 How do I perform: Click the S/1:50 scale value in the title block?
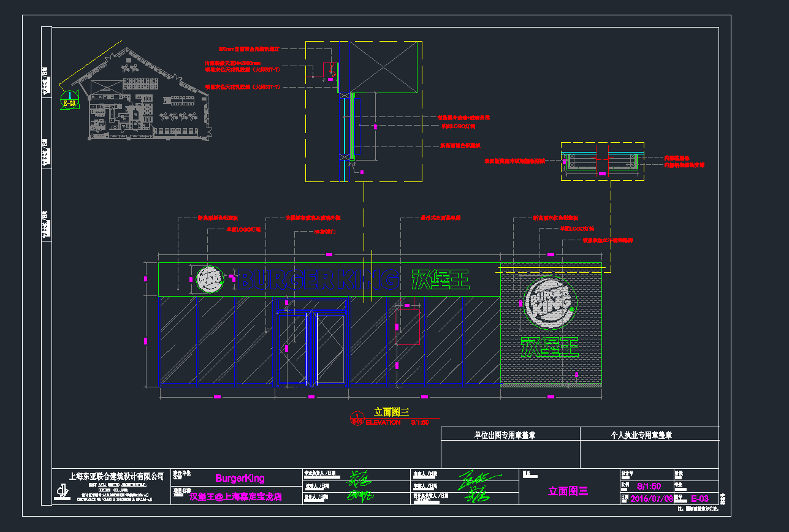click(x=650, y=485)
